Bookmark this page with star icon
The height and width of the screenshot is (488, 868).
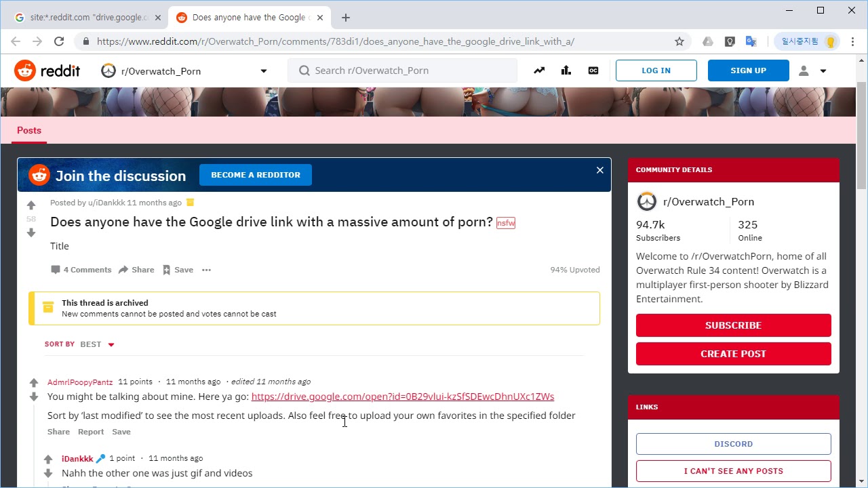click(679, 41)
